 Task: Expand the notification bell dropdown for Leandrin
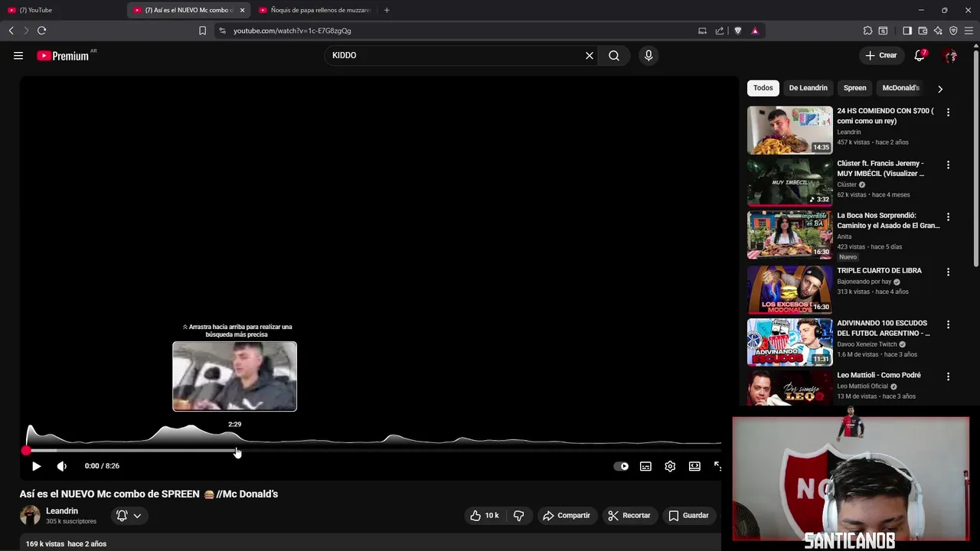128,516
